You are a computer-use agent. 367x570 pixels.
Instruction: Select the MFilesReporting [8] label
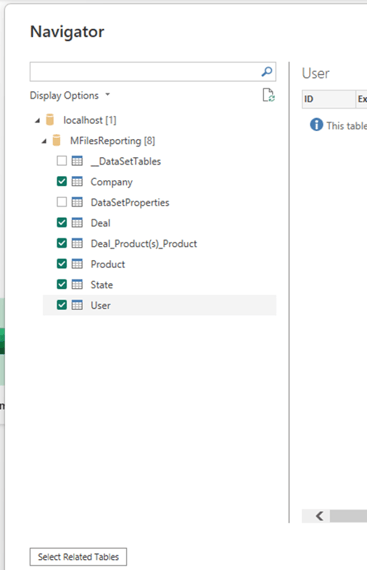(113, 141)
